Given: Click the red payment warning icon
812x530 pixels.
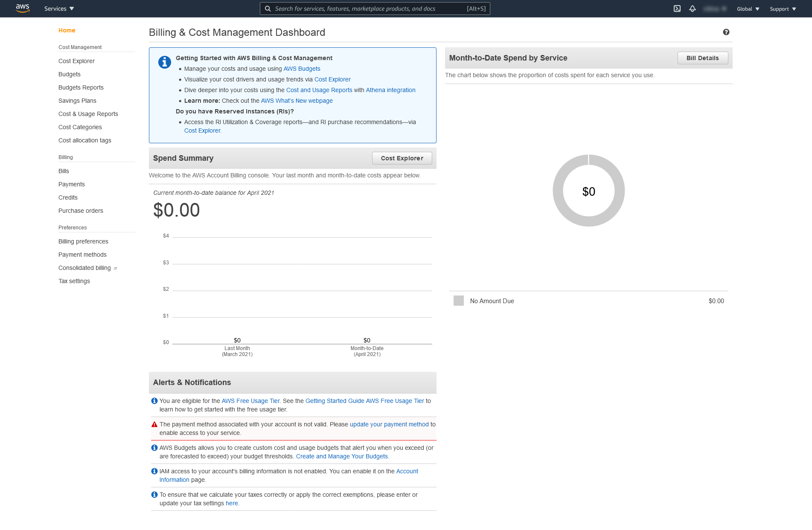Looking at the screenshot, I should tap(154, 424).
